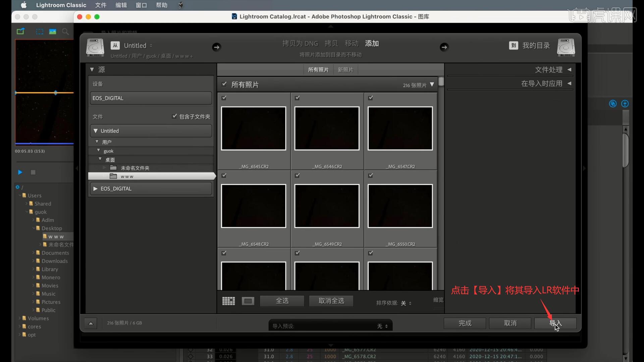
Task: Click the green import icon at top-left toolbar
Action: (20, 31)
